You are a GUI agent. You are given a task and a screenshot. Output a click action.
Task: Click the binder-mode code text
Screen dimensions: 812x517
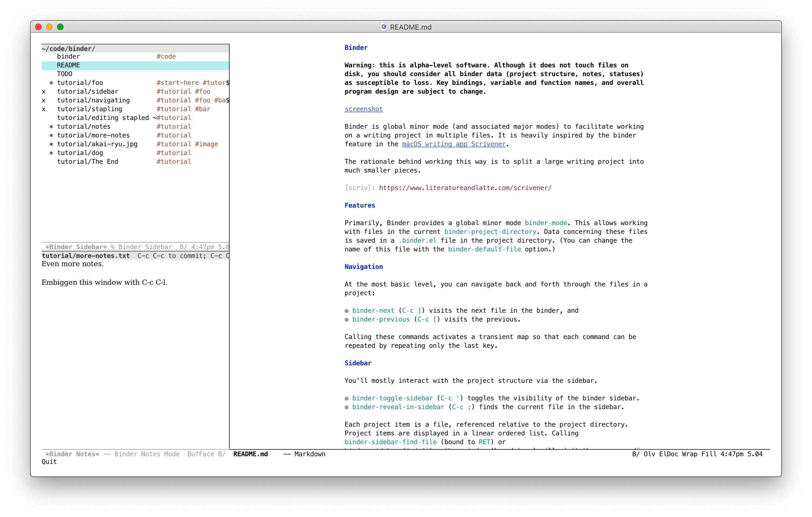point(546,223)
